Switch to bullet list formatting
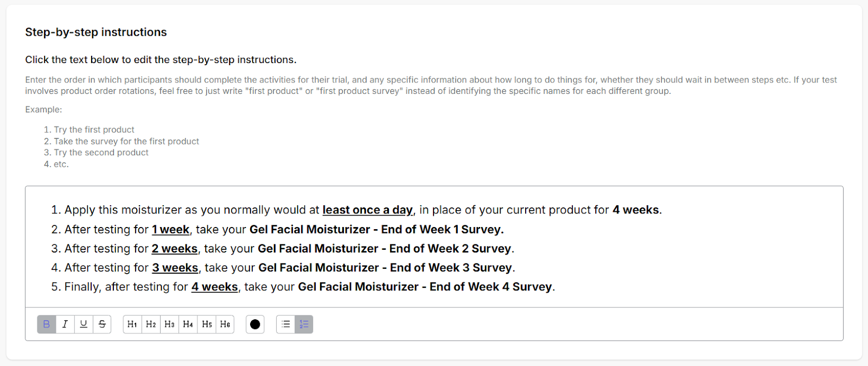The image size is (868, 366). (x=285, y=324)
